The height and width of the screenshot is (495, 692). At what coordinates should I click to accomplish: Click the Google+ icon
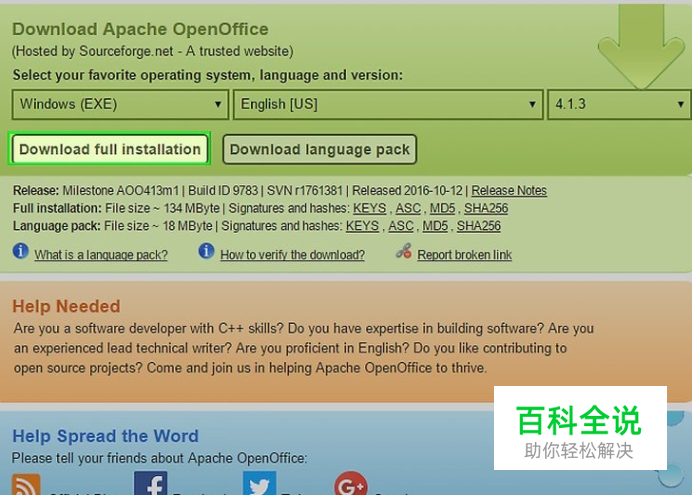(351, 484)
